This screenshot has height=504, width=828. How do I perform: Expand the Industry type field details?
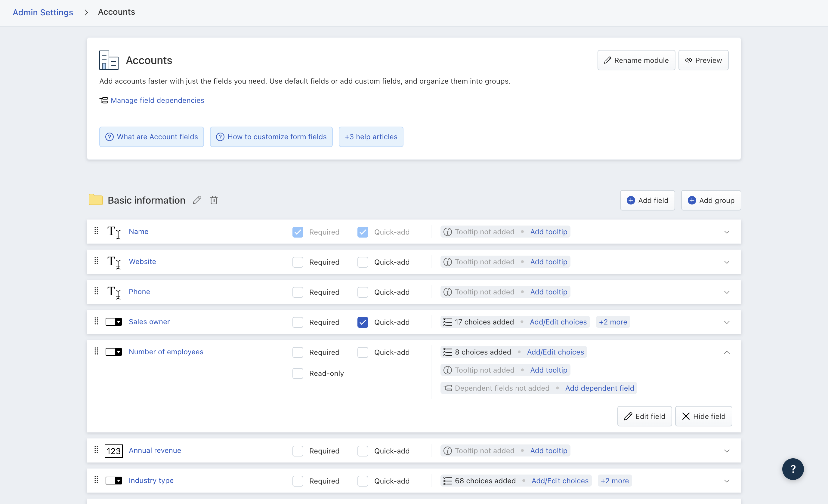pyautogui.click(x=727, y=481)
